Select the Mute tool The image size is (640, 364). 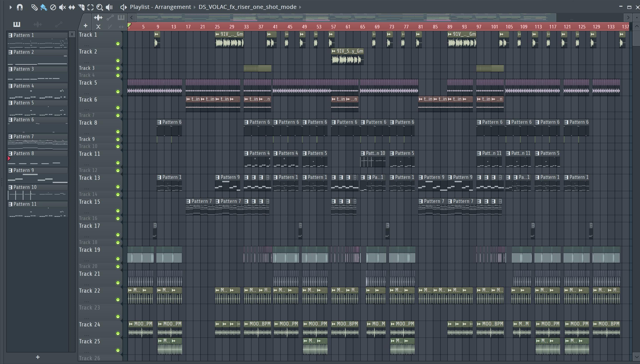(x=62, y=7)
